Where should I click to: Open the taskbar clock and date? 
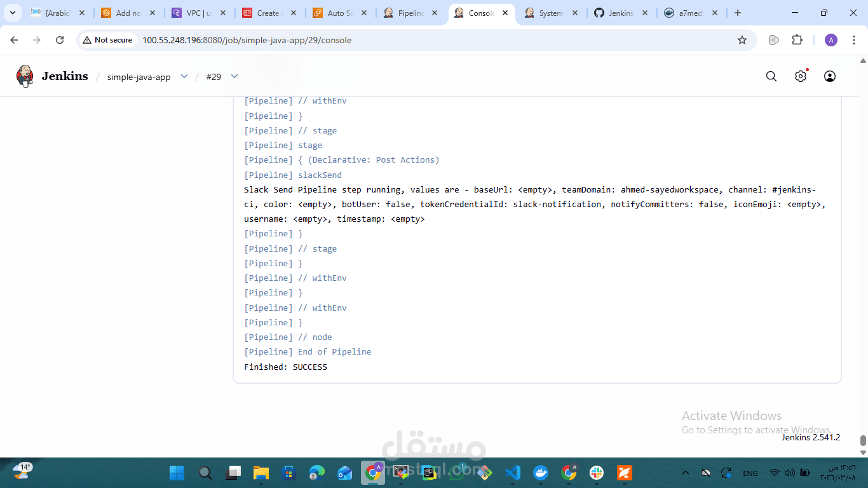pyautogui.click(x=839, y=473)
